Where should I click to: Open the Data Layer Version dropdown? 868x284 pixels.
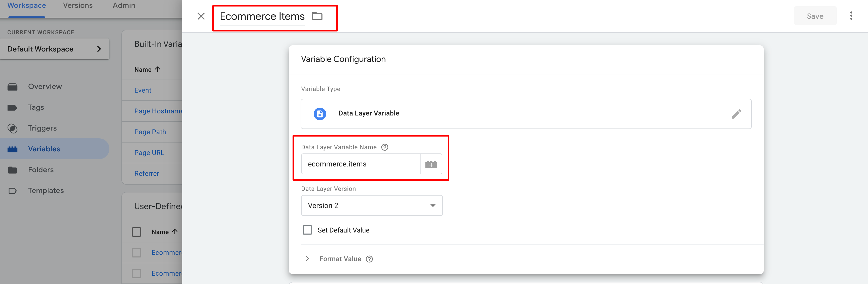tap(372, 206)
